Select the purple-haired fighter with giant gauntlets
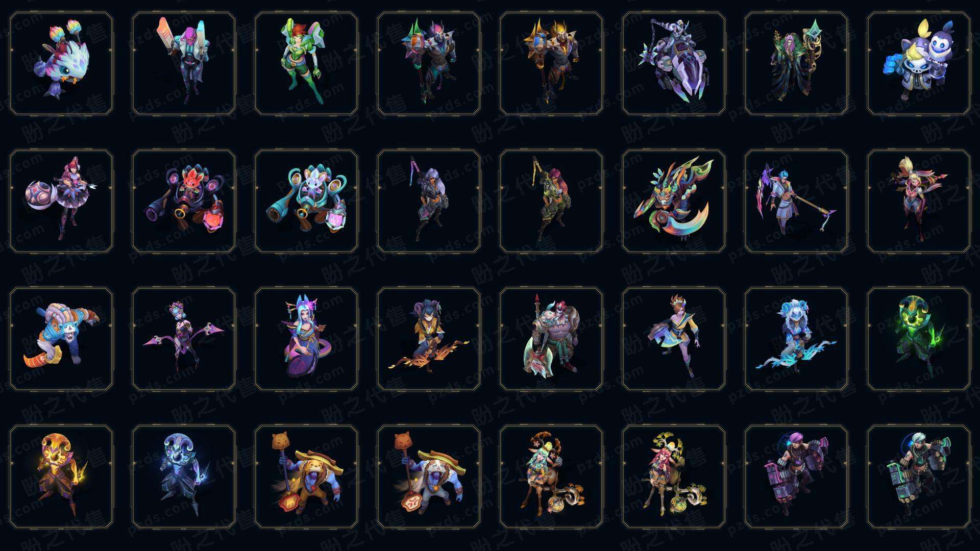Viewport: 980px width, 551px height. pyautogui.click(x=796, y=477)
